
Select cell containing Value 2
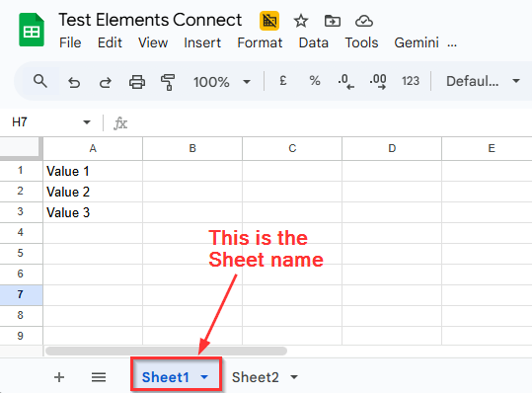93,192
